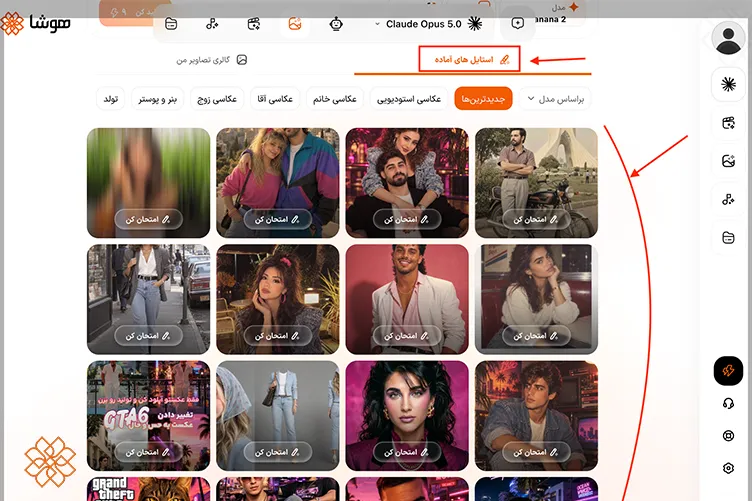The height and width of the screenshot is (501, 752).
Task: Click امتحان کن on man with motorcycle photo
Action: [536, 220]
